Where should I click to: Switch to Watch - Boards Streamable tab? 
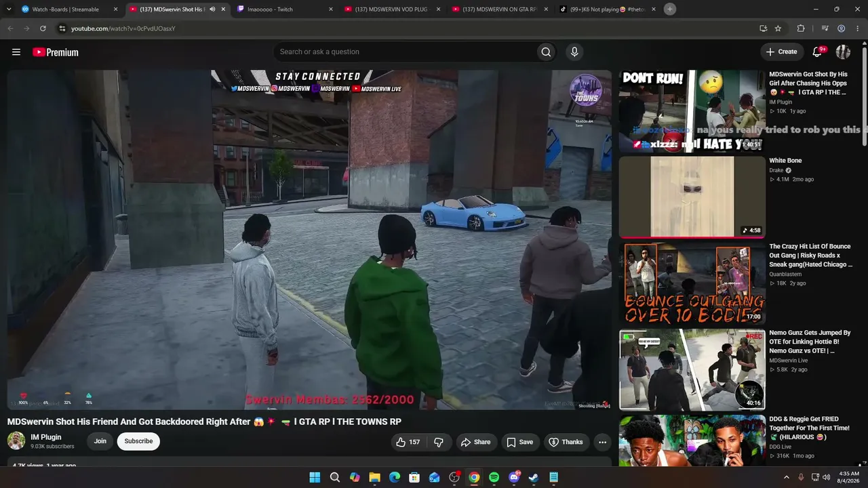tap(69, 9)
